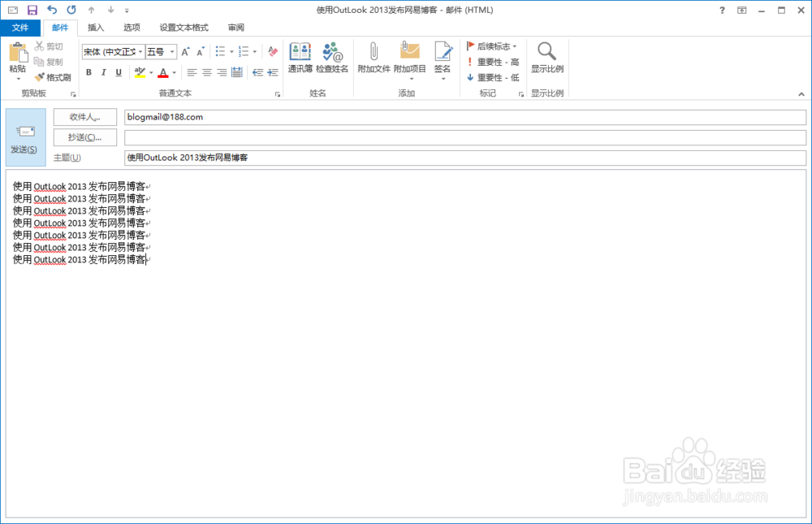Switch to the 插入 ribbon tab
812x524 pixels.
(96, 28)
